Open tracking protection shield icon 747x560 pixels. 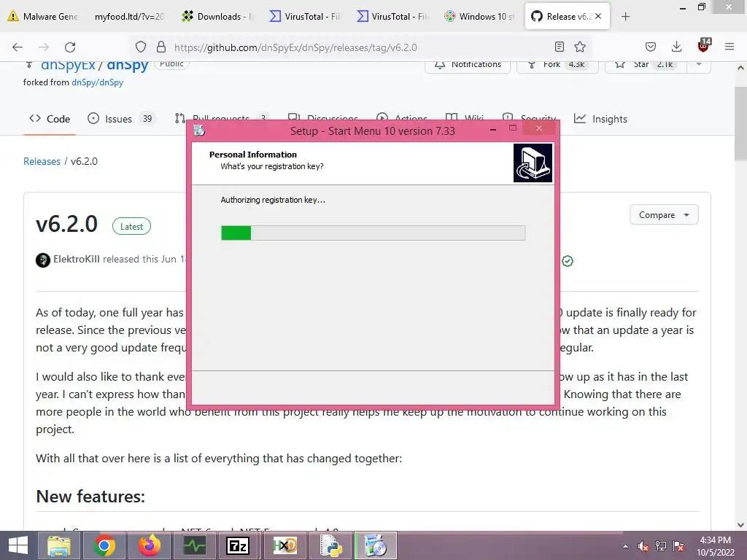(141, 47)
